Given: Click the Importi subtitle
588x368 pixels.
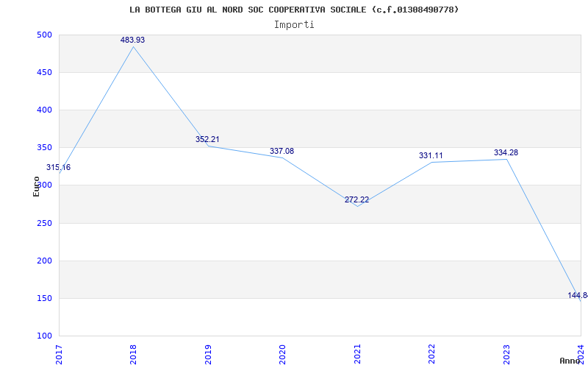Looking at the screenshot, I should (294, 25).
